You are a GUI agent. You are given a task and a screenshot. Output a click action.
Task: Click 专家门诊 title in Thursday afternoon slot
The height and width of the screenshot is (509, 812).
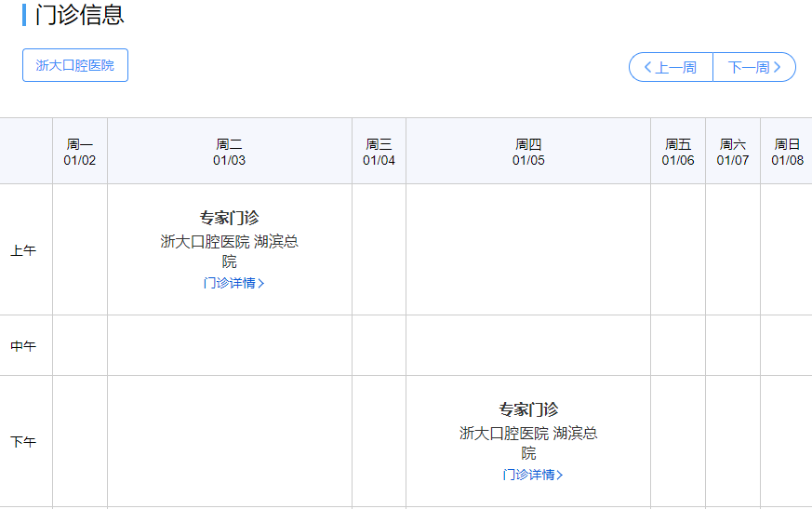[528, 409]
